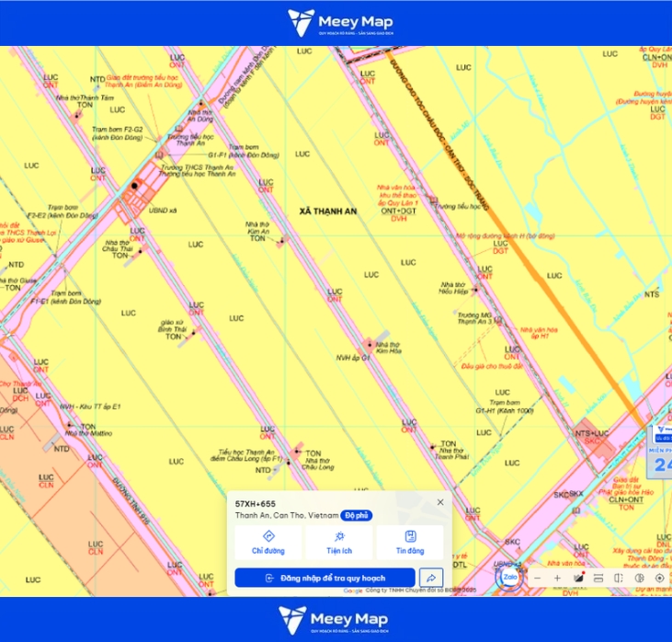The height and width of the screenshot is (642, 672).
Task: Click the NVH ấp G1 label
Action: coord(353,358)
